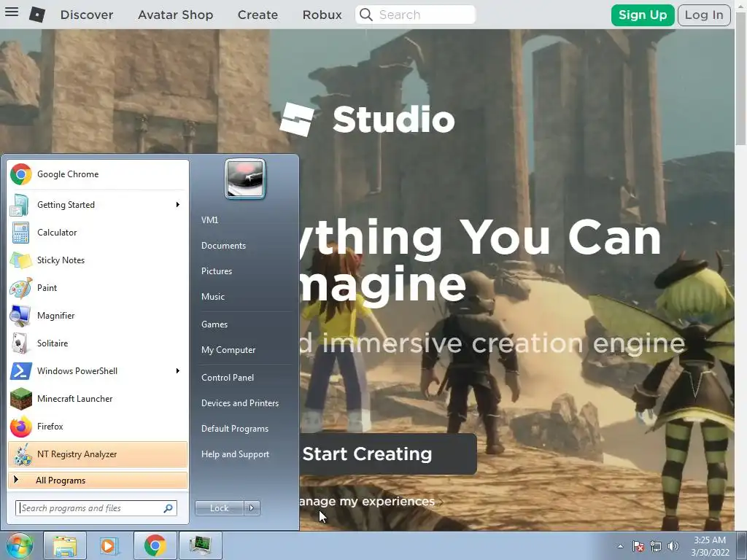
Task: Open Devices and Printers
Action: [x=239, y=403]
